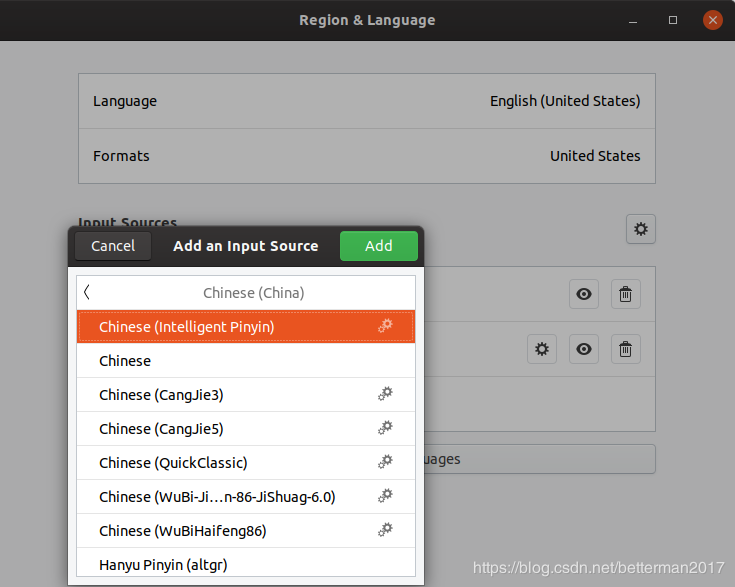Preview second input source layout with eye icon
This screenshot has width=735, height=587.
click(584, 349)
